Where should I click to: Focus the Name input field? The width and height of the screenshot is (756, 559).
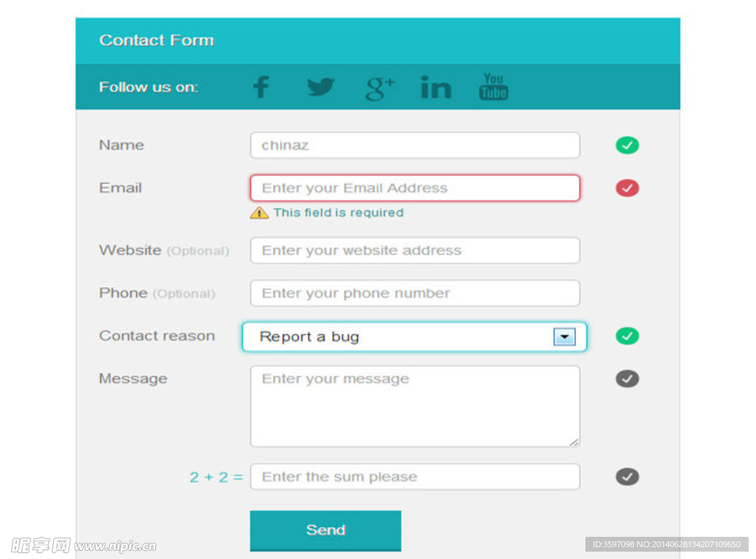tap(415, 145)
